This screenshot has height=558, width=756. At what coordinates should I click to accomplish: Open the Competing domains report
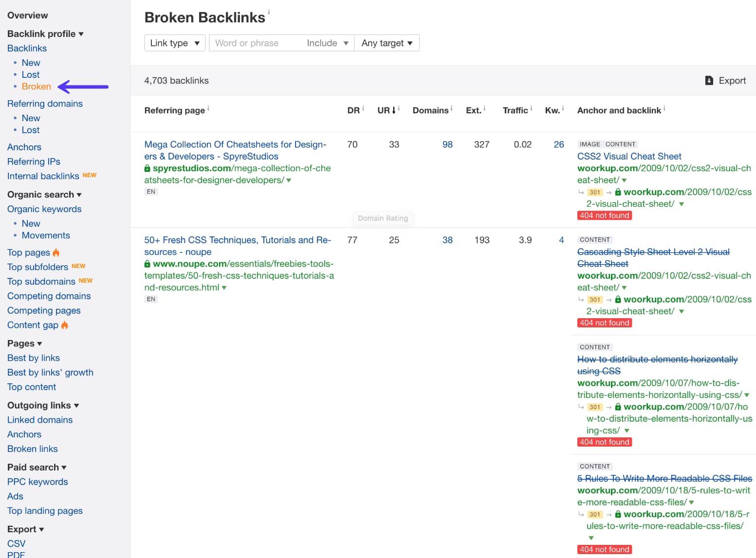[x=49, y=296]
